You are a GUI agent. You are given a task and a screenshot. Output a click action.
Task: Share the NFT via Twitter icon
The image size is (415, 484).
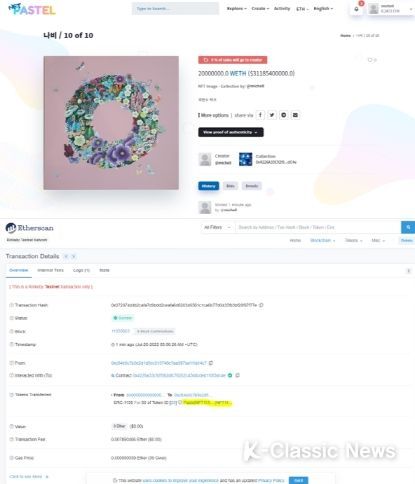click(272, 115)
